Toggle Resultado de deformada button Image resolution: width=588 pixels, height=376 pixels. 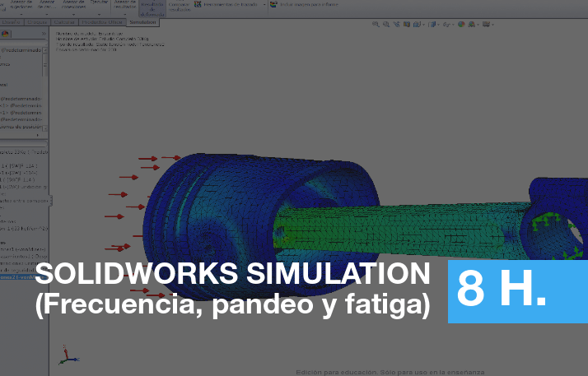coord(152,8)
